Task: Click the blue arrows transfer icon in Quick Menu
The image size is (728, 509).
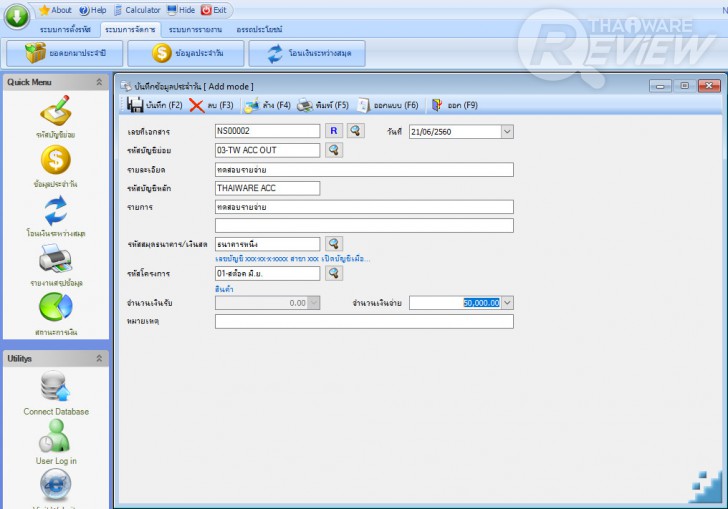Action: 56,210
